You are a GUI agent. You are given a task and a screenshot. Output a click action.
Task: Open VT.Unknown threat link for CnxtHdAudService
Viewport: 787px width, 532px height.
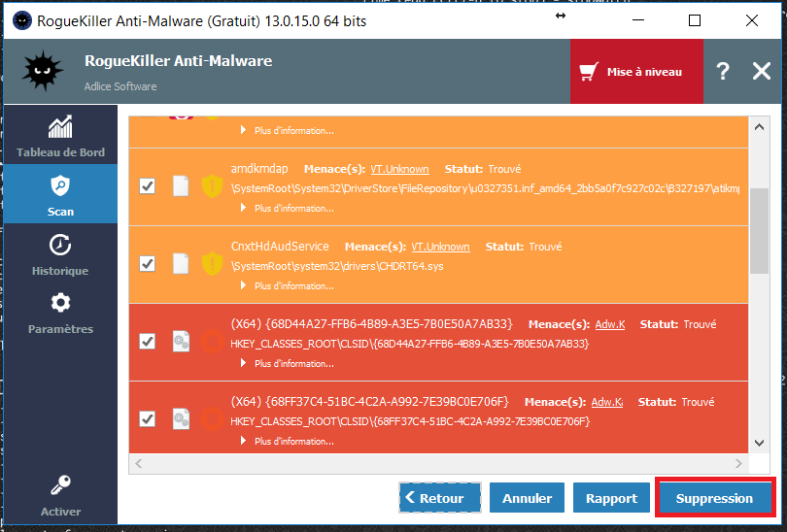tap(440, 247)
